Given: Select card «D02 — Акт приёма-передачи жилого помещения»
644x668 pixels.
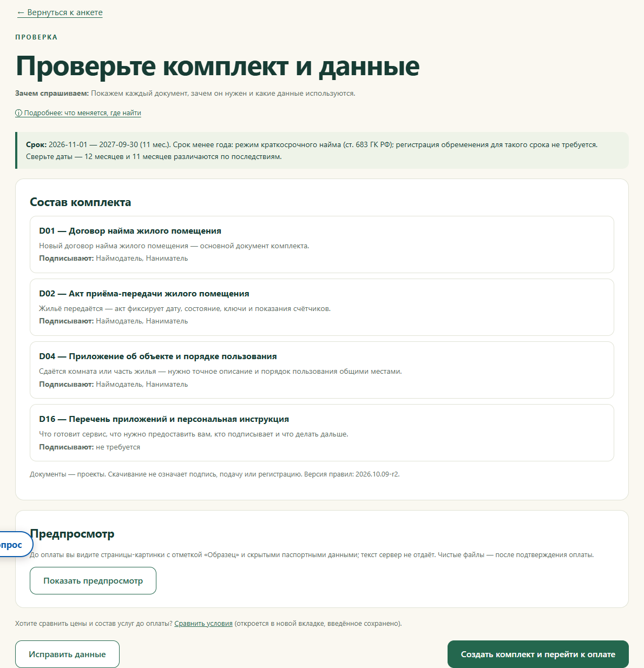Looking at the screenshot, I should (x=322, y=307).
